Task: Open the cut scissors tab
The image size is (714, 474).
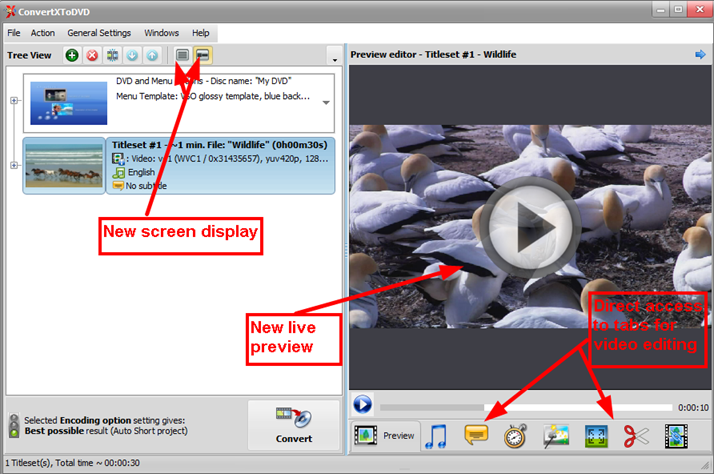Action: click(x=636, y=436)
